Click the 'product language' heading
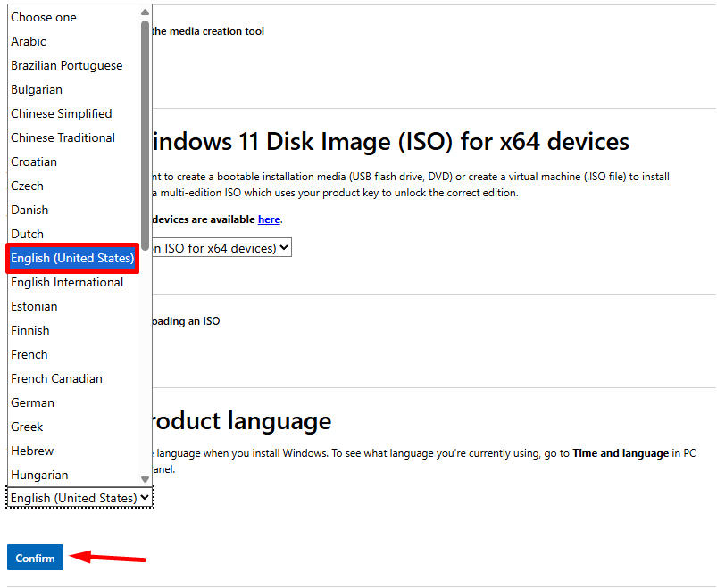 (x=241, y=421)
